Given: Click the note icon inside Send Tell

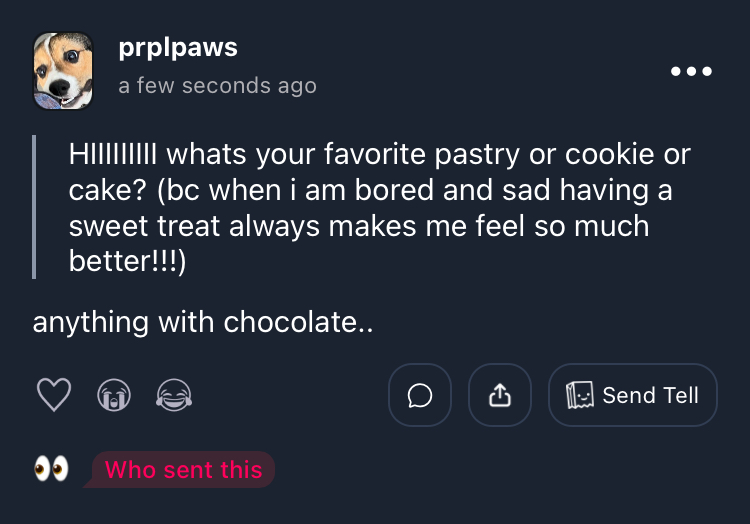Looking at the screenshot, I should (x=581, y=396).
